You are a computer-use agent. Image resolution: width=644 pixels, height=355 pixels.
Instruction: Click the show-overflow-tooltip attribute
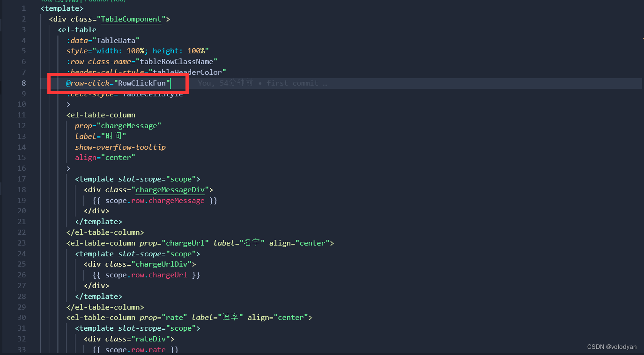[x=120, y=147]
